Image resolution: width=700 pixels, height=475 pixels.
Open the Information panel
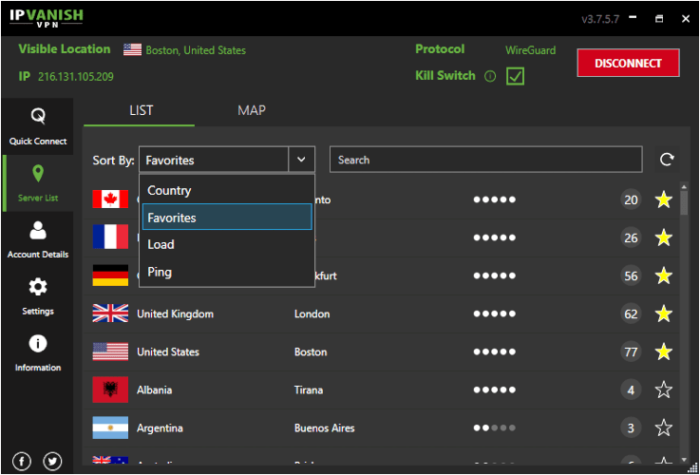click(38, 353)
